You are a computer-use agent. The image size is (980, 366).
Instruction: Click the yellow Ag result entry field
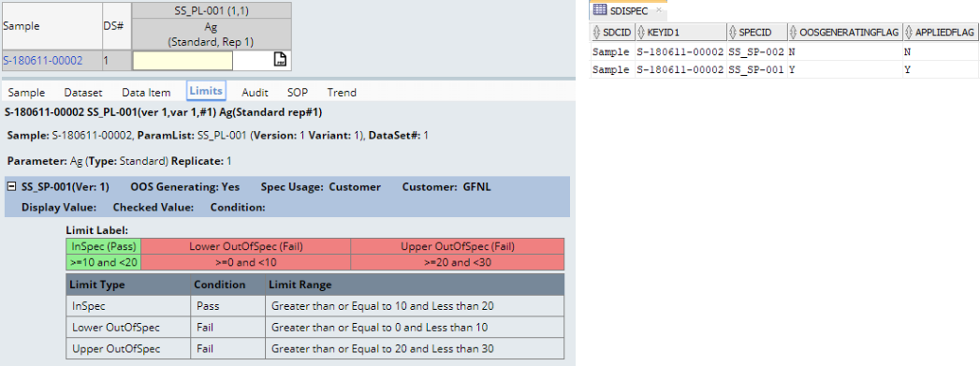click(183, 61)
